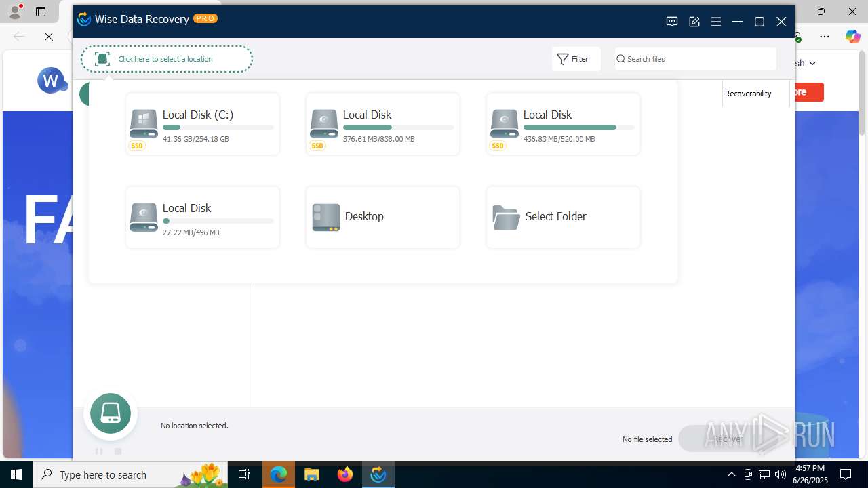The height and width of the screenshot is (488, 868).
Task: Open Copilot icon in the browser
Action: click(x=852, y=37)
